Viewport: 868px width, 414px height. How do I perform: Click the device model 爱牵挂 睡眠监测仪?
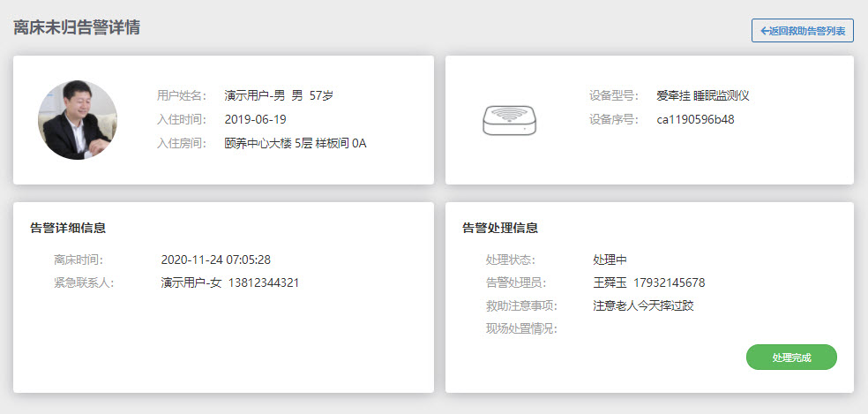tap(702, 95)
